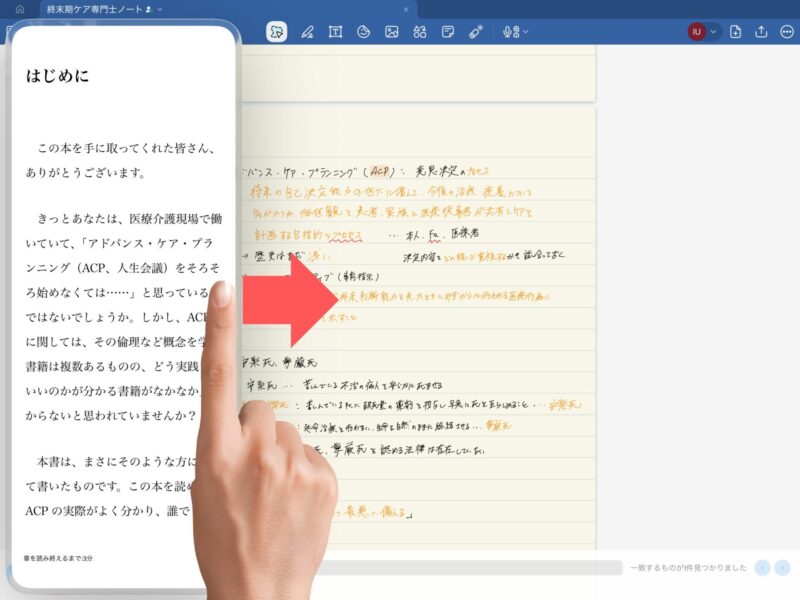Open the add page icon

pos(736,32)
